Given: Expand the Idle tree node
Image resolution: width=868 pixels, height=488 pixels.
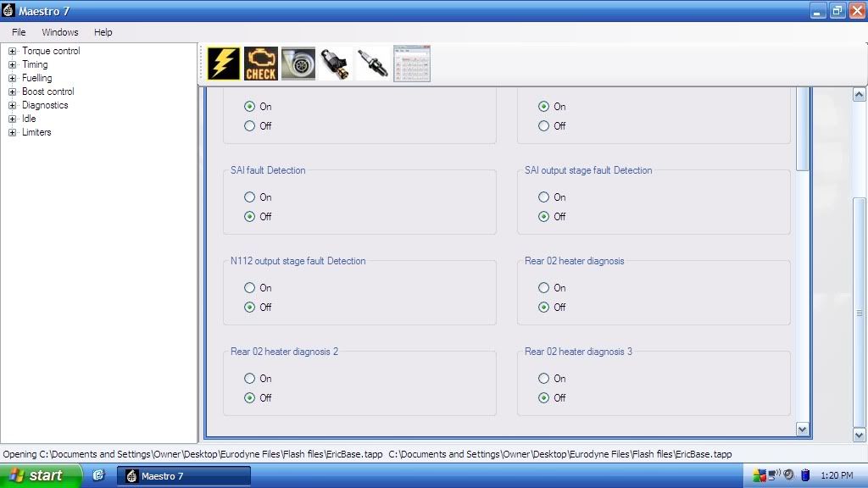Looking at the screenshot, I should 12,119.
